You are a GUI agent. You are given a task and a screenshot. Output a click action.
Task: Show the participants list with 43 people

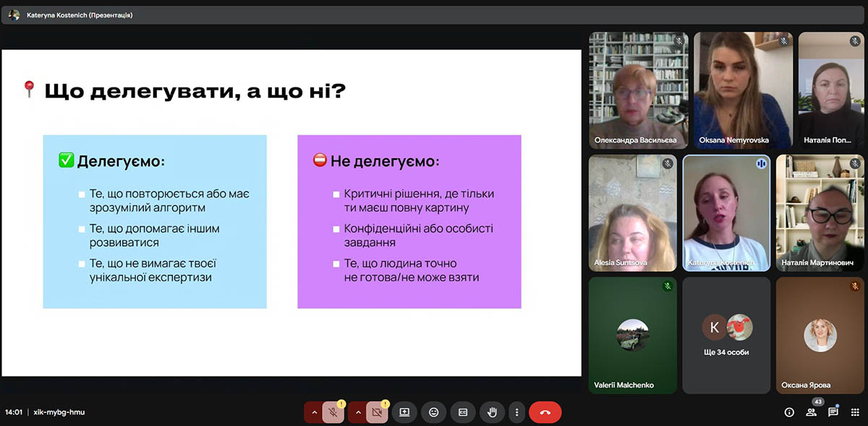point(812,412)
